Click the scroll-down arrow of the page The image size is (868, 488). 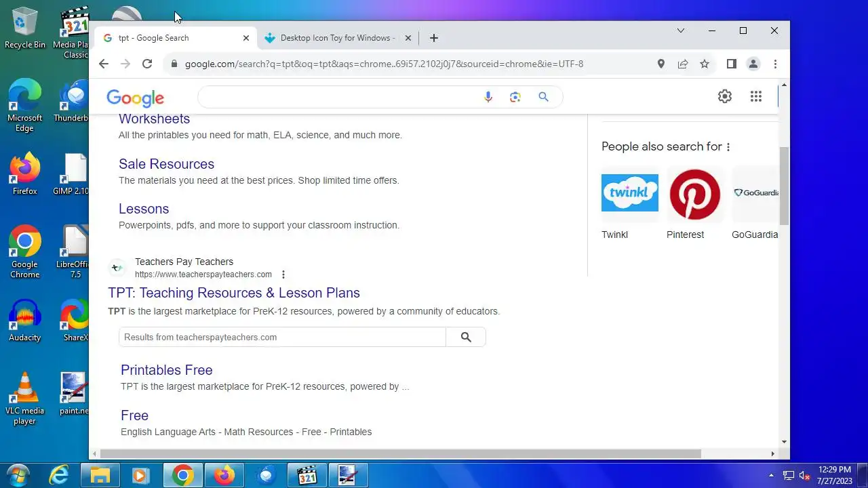pyautogui.click(x=784, y=442)
